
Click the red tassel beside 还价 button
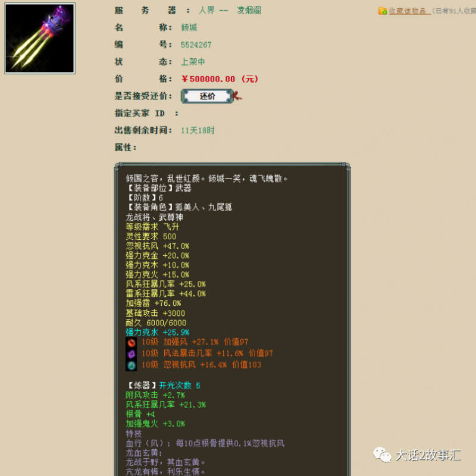pos(237,96)
